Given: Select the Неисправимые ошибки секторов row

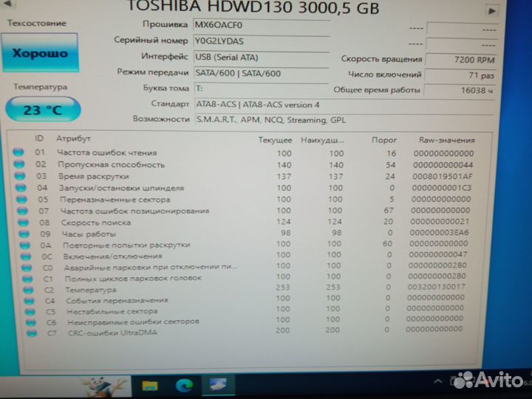Looking at the screenshot, I should (244, 321).
